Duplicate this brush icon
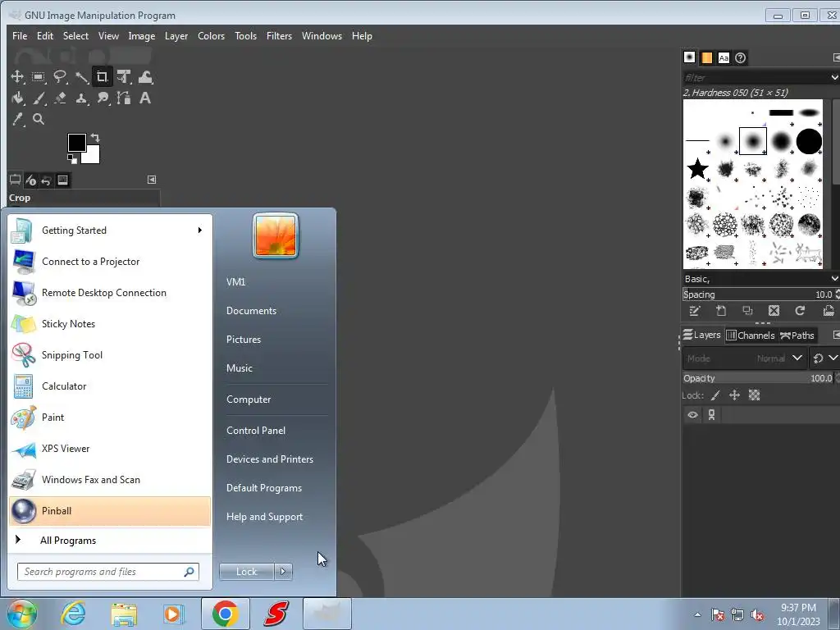This screenshot has width=840, height=630. coord(747,311)
